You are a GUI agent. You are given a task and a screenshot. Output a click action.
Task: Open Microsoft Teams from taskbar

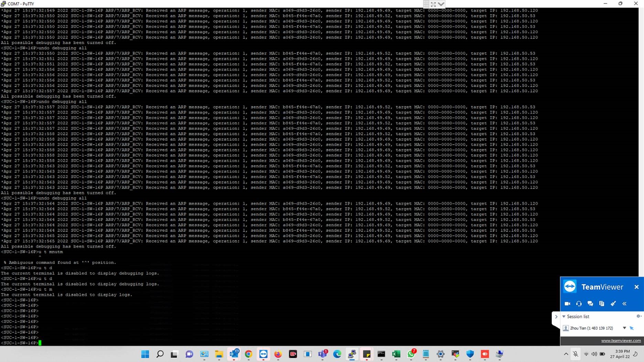pos(323,354)
